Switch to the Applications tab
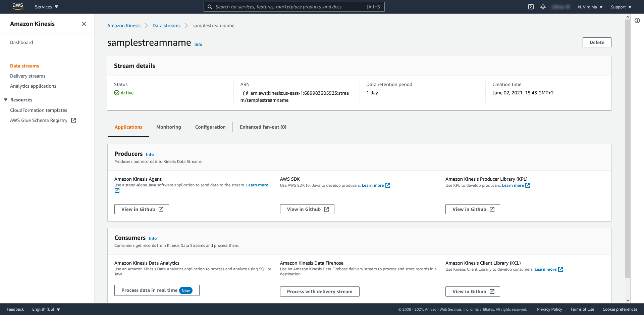The height and width of the screenshot is (315, 644). click(128, 127)
